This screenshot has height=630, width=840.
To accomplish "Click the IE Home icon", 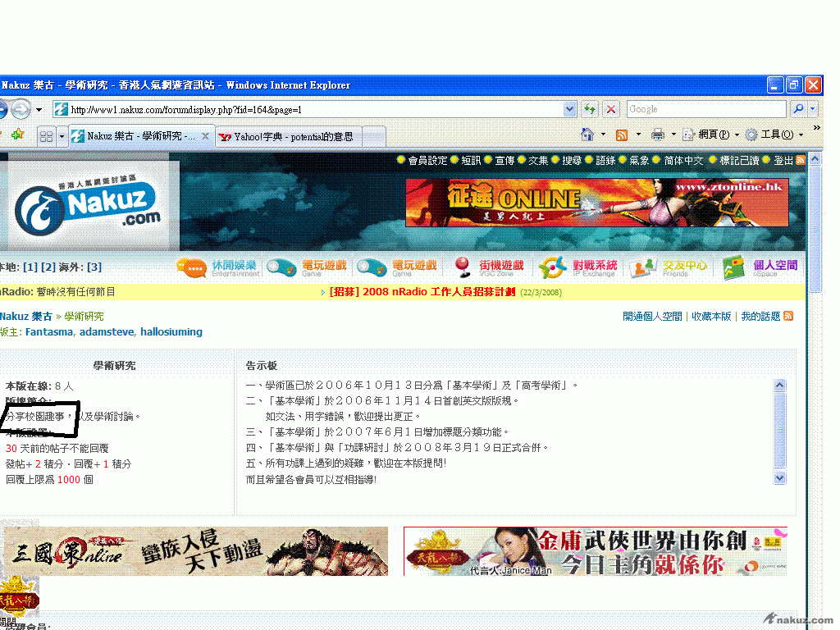I will [x=587, y=135].
